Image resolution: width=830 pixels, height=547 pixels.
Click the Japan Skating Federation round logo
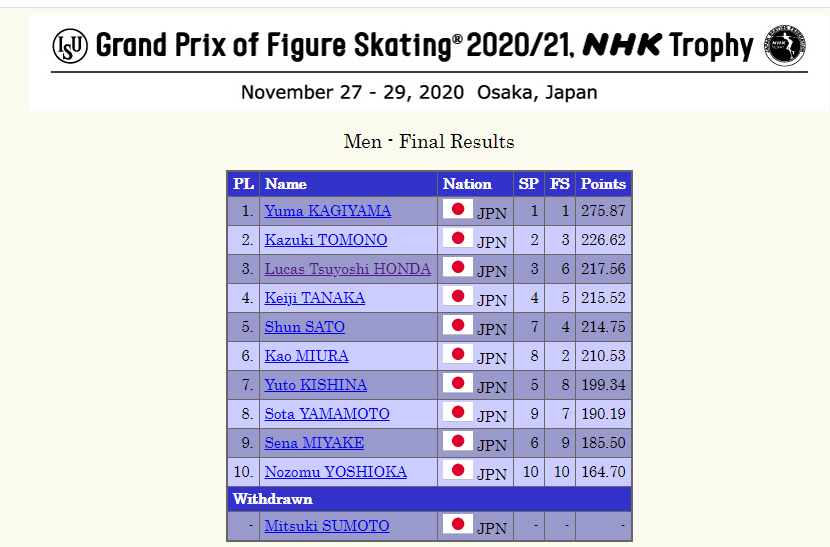coord(784,46)
